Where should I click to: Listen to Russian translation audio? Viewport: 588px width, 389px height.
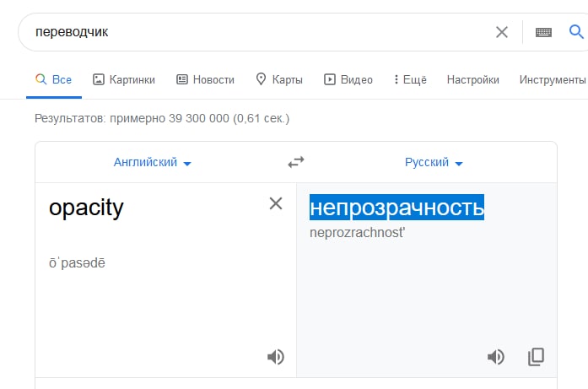(x=496, y=357)
